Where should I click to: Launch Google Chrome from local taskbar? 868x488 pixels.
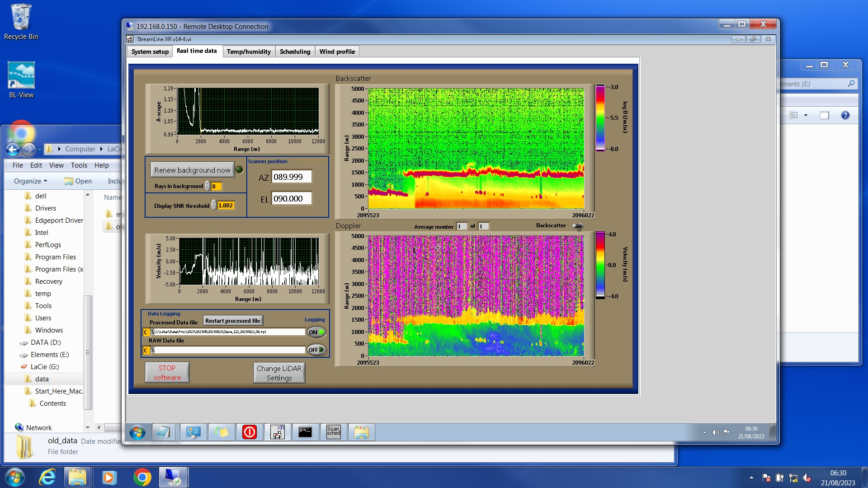142,477
